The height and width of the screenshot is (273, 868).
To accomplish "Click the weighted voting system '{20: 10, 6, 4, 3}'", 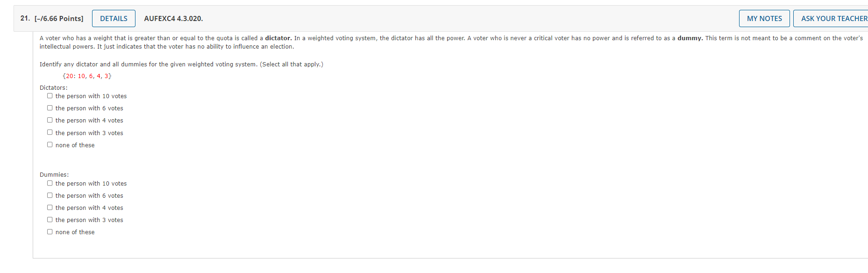I will point(87,75).
